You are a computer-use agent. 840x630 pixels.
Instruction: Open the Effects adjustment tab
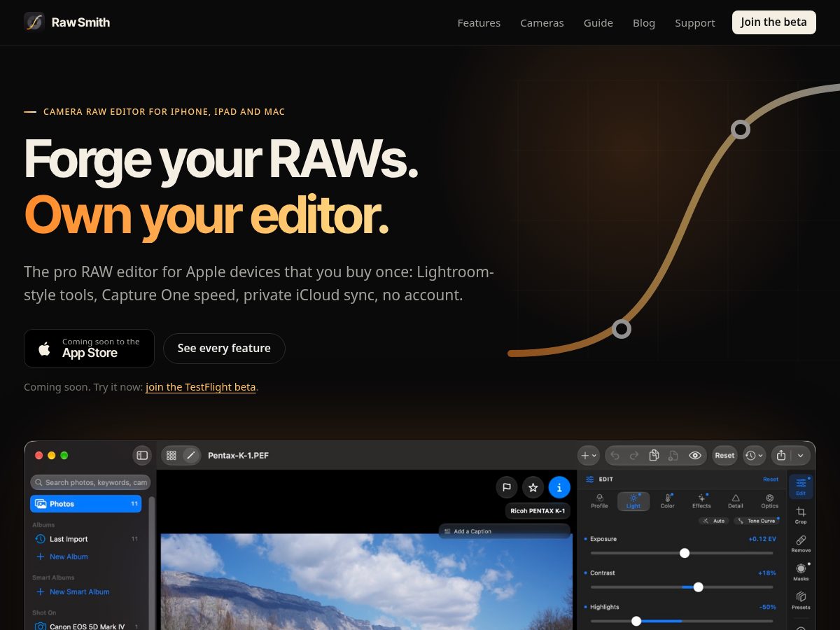[701, 501]
